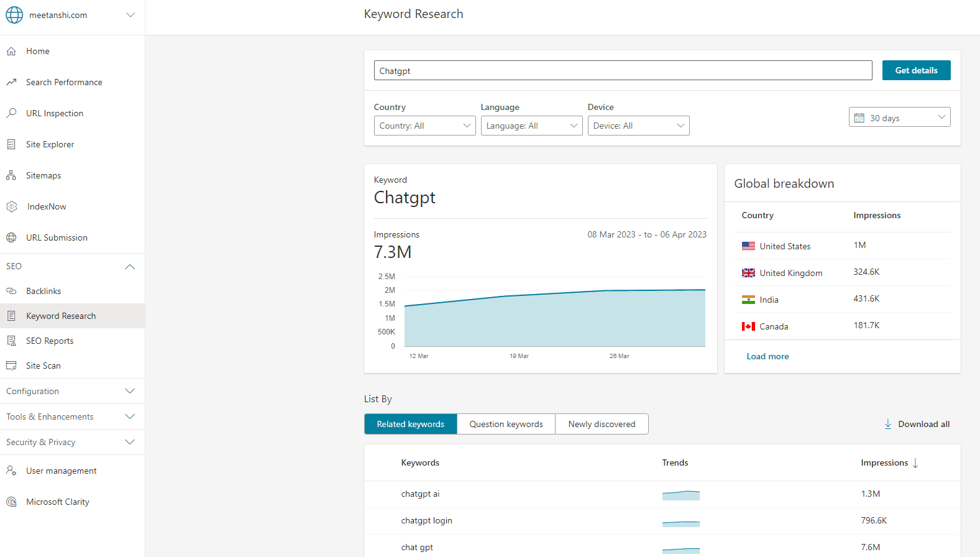Click the Sitemaps hierarchy icon
The width and height of the screenshot is (980, 557).
(x=11, y=175)
